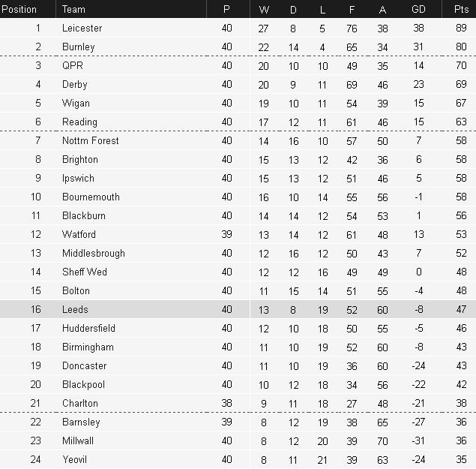The height and width of the screenshot is (469, 476).
Task: Open the Millwall team link
Action: (78, 441)
